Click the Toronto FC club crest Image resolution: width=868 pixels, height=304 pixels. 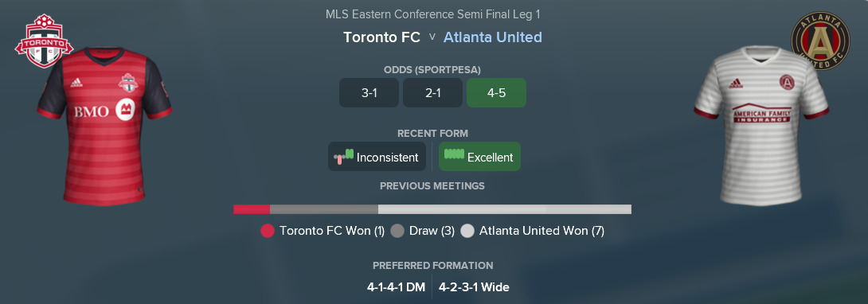(x=44, y=41)
